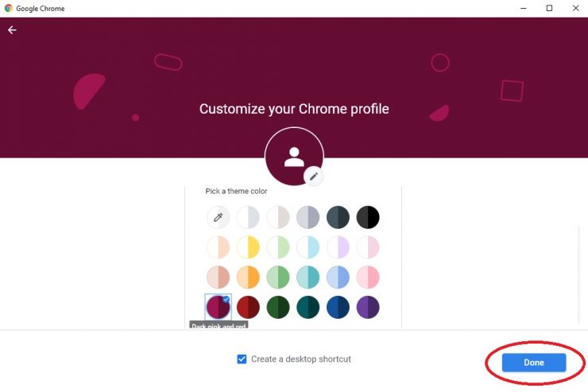Go back using the top-left arrow
Screen dimensions: 588x392
click(12, 30)
